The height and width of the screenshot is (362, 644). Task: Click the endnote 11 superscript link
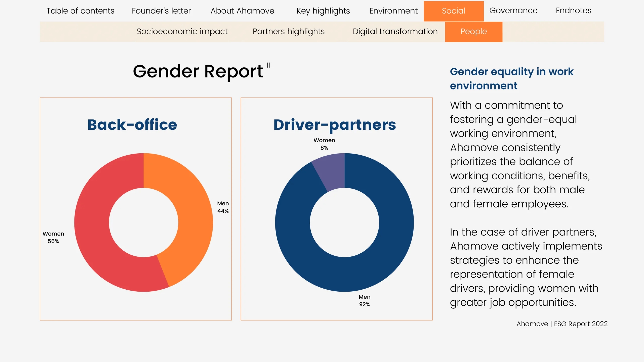(x=268, y=65)
